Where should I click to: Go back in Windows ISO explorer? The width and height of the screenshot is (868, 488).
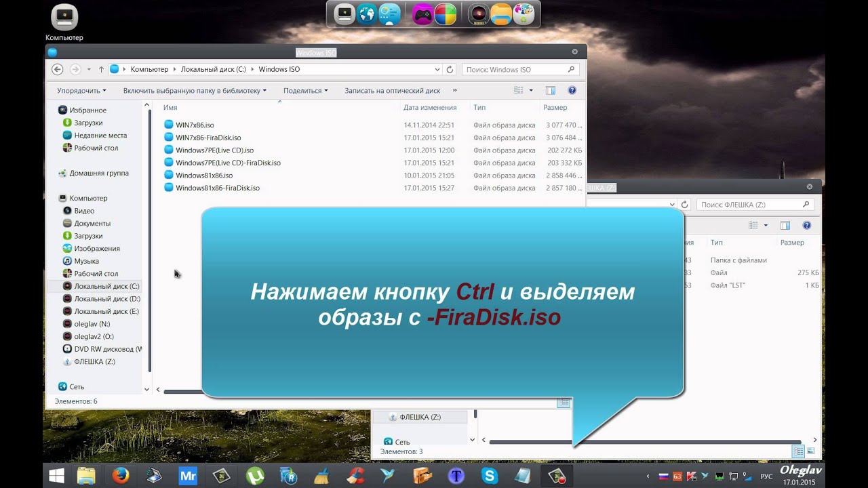click(58, 69)
